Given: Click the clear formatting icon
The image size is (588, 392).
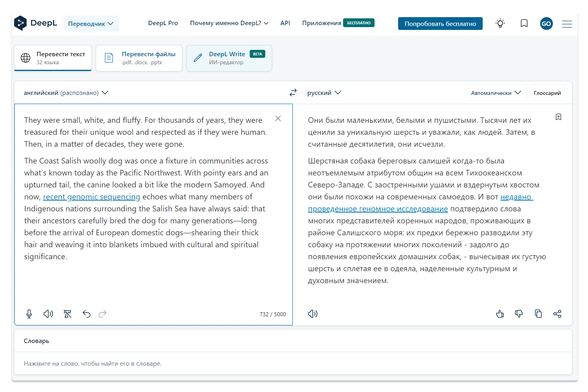Looking at the screenshot, I should pyautogui.click(x=67, y=314).
